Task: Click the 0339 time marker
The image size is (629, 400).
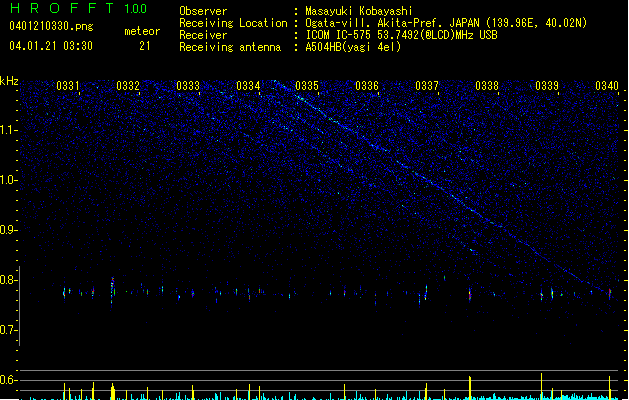Action: point(547,86)
